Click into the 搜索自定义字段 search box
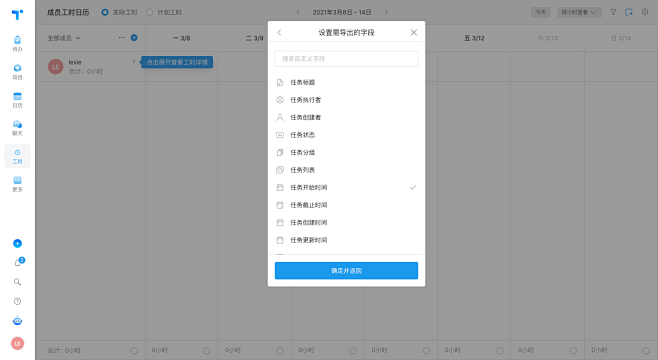This screenshot has height=360, width=658. click(x=346, y=59)
